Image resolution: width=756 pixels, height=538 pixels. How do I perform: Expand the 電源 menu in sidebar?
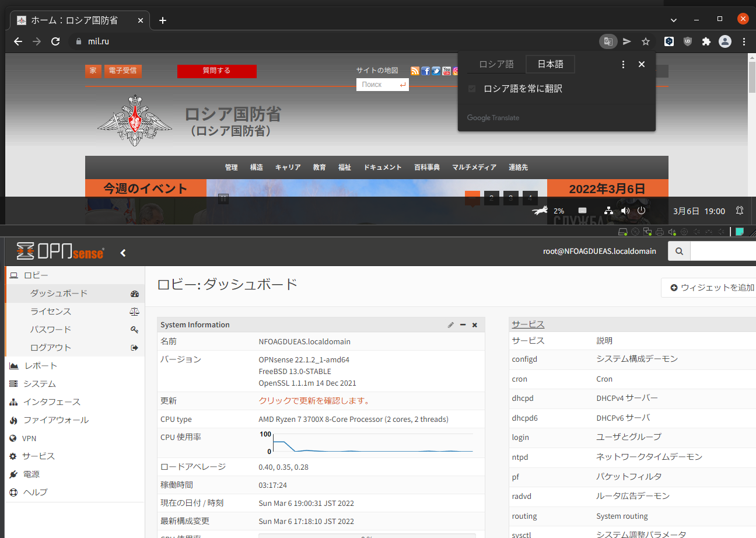pyautogui.click(x=75, y=474)
